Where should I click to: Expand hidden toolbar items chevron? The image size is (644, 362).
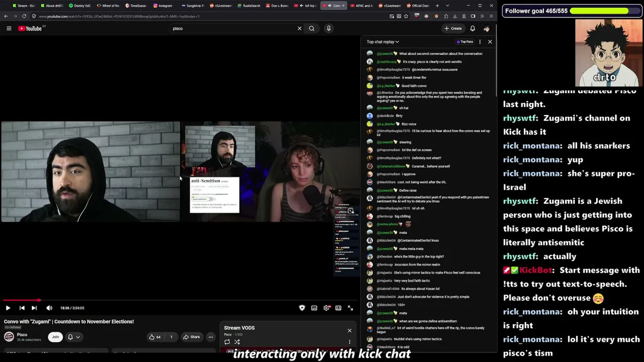pos(482,16)
